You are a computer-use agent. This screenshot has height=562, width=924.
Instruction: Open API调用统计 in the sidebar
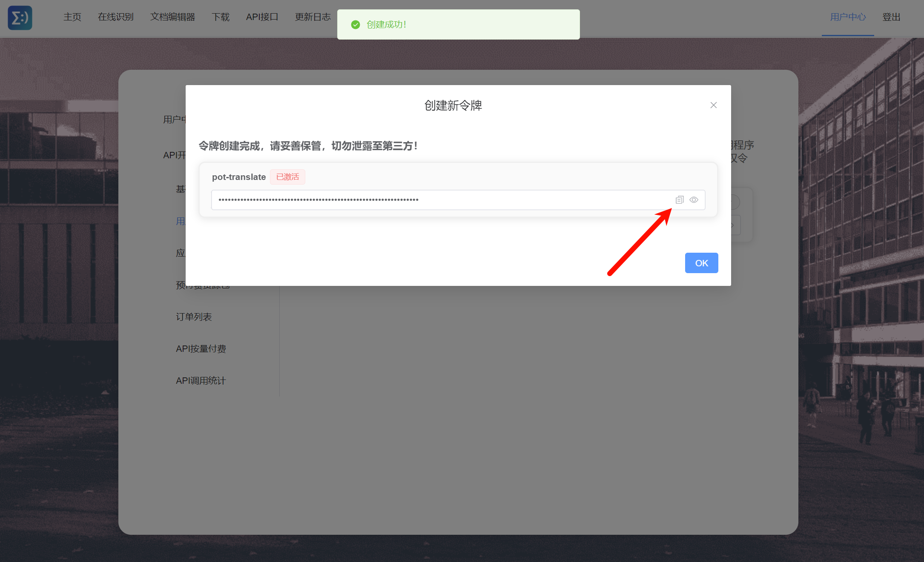coord(201,381)
